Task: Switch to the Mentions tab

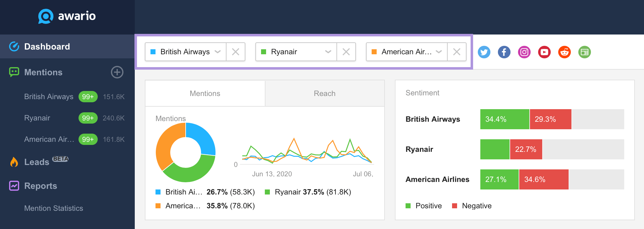Action: [x=205, y=93]
